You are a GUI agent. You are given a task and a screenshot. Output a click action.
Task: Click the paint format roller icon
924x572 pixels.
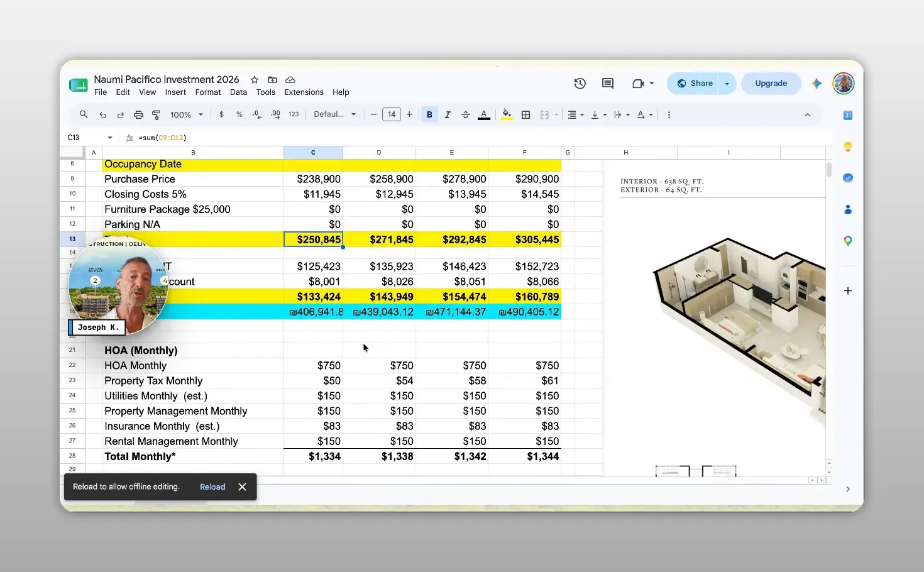click(x=157, y=114)
